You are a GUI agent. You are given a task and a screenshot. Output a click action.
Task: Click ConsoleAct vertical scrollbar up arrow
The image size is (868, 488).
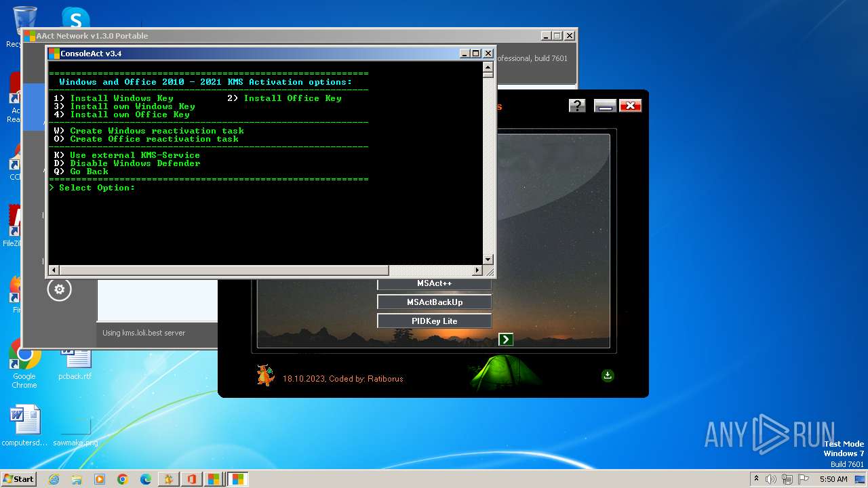[x=488, y=67]
